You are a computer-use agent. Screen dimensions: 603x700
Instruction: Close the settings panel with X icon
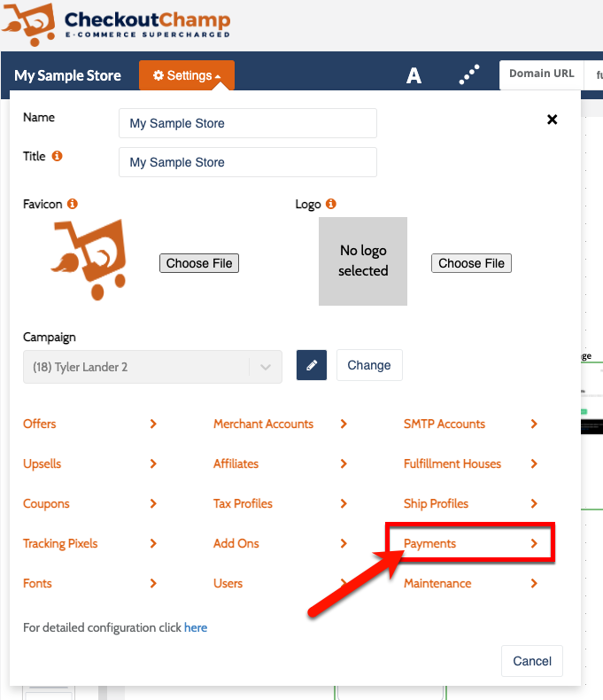coord(552,120)
